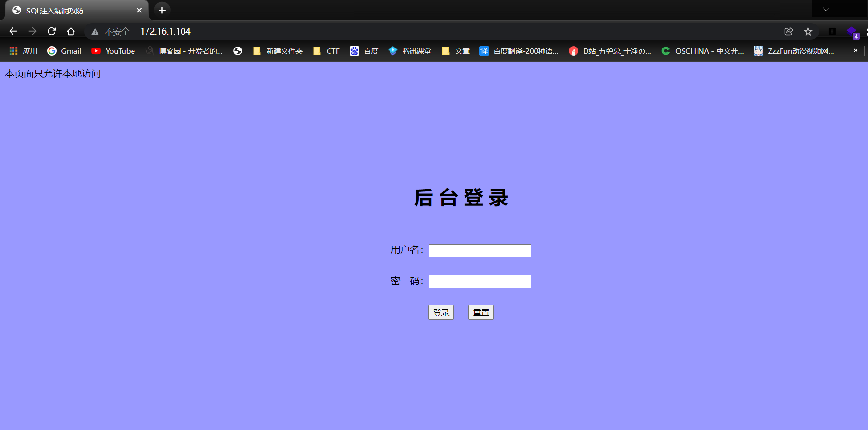
Task: Share this page using the share icon
Action: (789, 31)
